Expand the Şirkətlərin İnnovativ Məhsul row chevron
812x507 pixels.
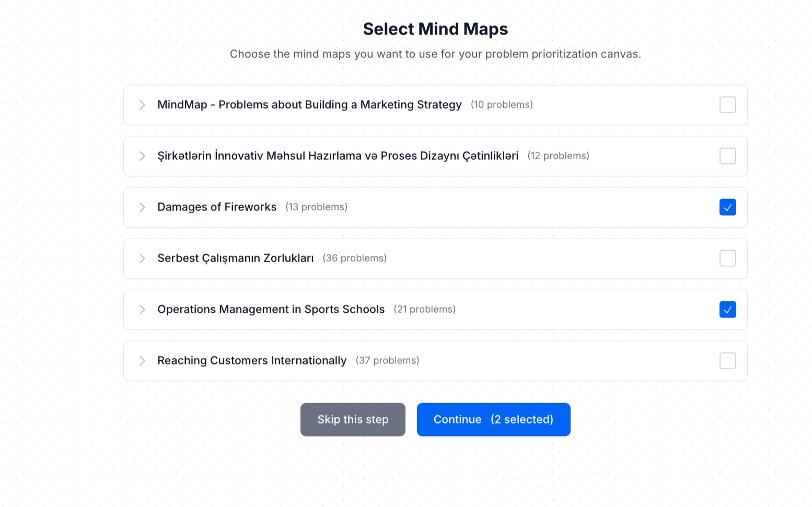(x=142, y=156)
